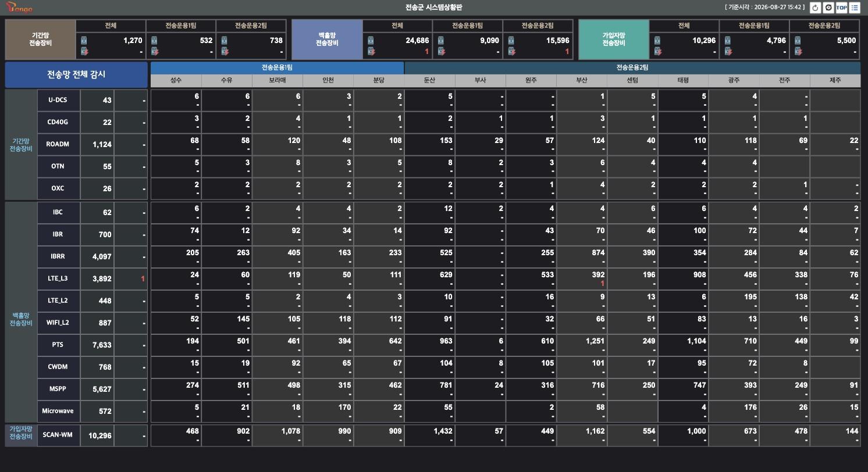The width and height of the screenshot is (868, 472).
Task: Click the TOP button icon
Action: 841,8
